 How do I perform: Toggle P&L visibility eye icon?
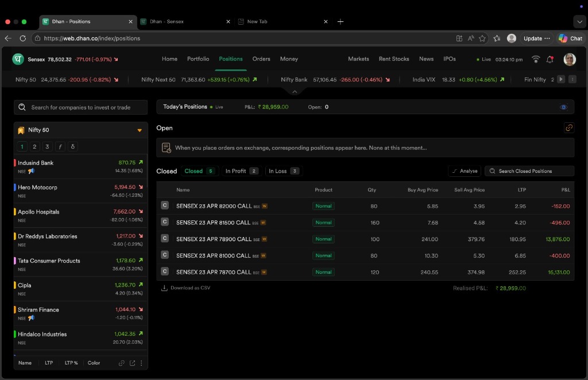point(563,107)
